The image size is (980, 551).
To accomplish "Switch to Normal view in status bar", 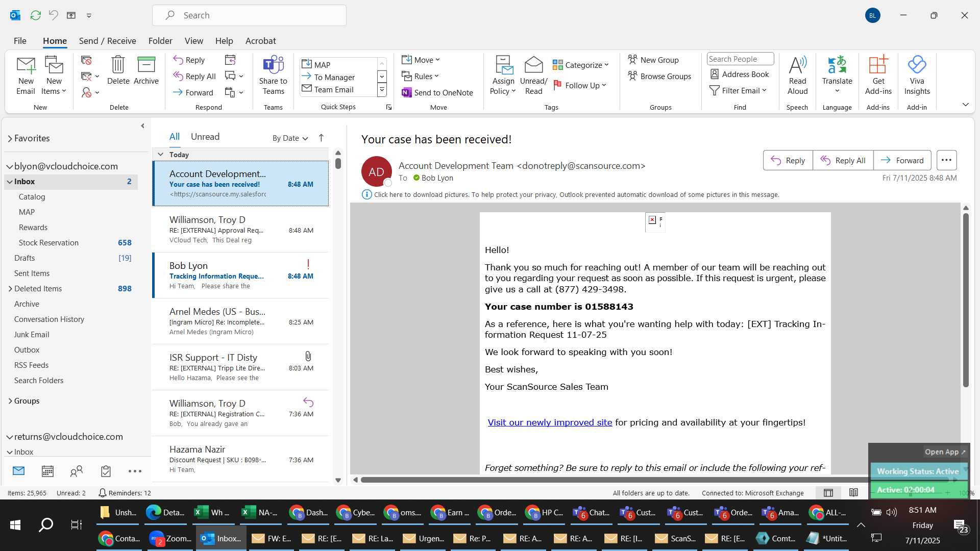I will click(x=828, y=493).
